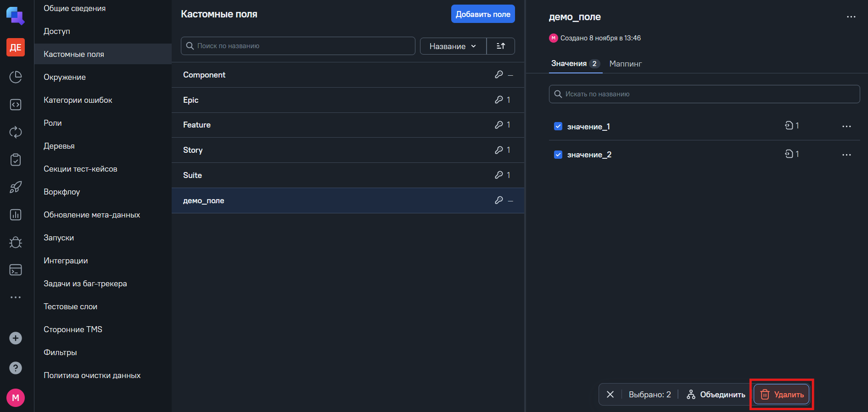Open the sidebar more ellipsis icon
Image resolution: width=868 pixels, height=412 pixels.
tap(16, 297)
